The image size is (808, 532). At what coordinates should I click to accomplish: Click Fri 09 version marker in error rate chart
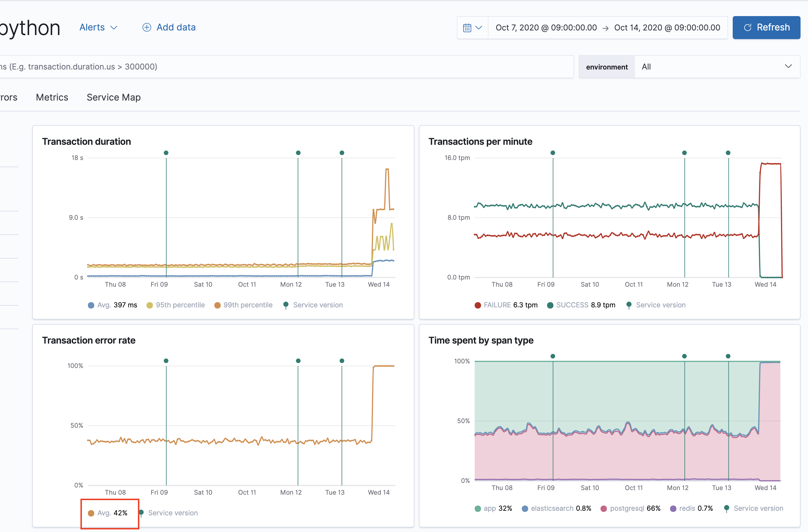[166, 361]
